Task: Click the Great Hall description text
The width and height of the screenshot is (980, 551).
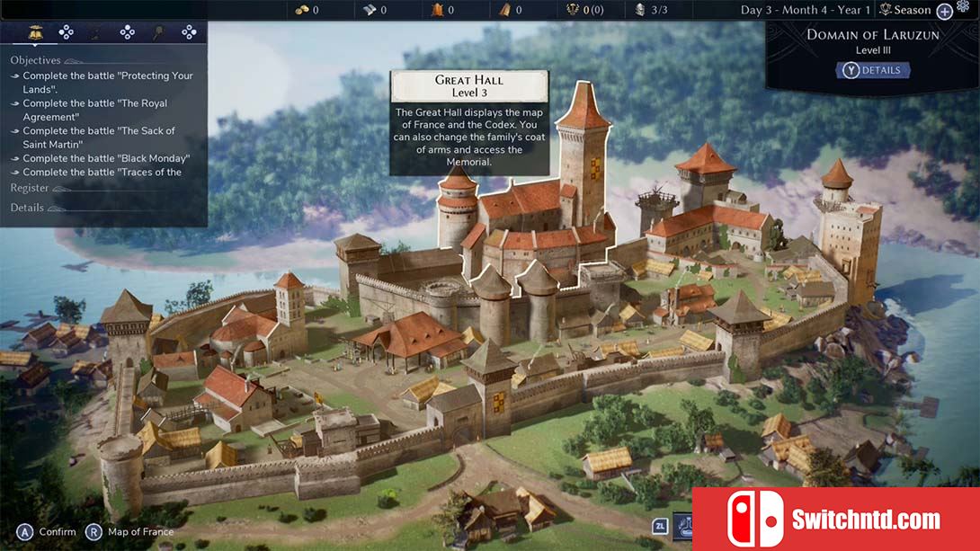Action: (x=469, y=138)
